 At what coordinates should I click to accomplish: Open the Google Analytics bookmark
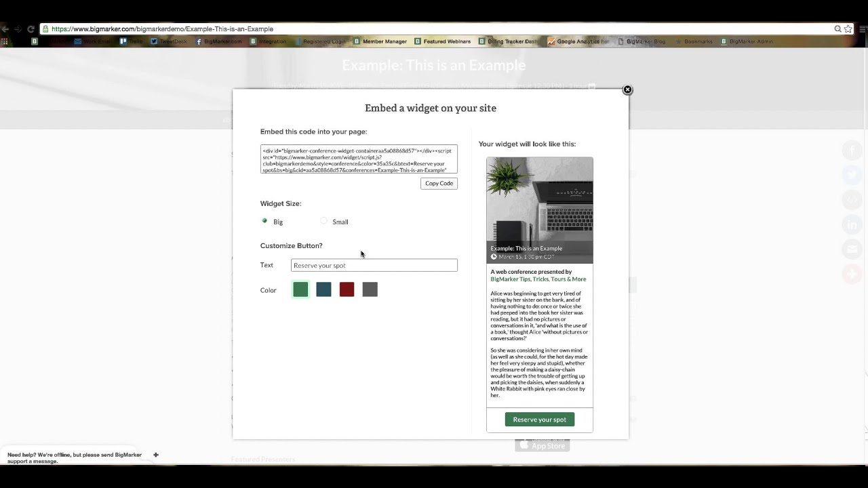(578, 41)
